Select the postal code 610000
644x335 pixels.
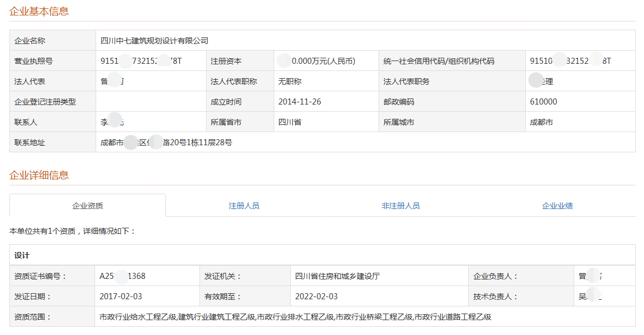pos(543,102)
